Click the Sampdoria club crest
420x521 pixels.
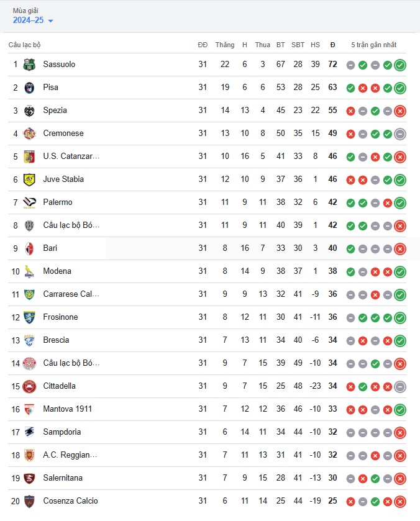coord(29,432)
